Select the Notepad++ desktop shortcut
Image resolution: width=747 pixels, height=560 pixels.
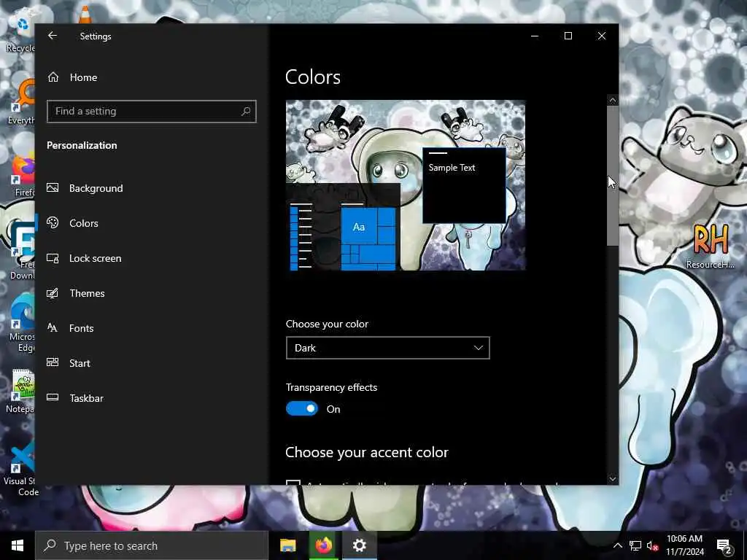(20, 392)
